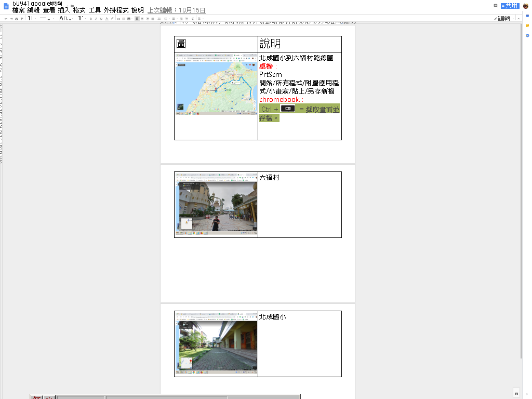Open the 格式 menu
Image resolution: width=532 pixels, height=399 pixels.
coord(79,10)
